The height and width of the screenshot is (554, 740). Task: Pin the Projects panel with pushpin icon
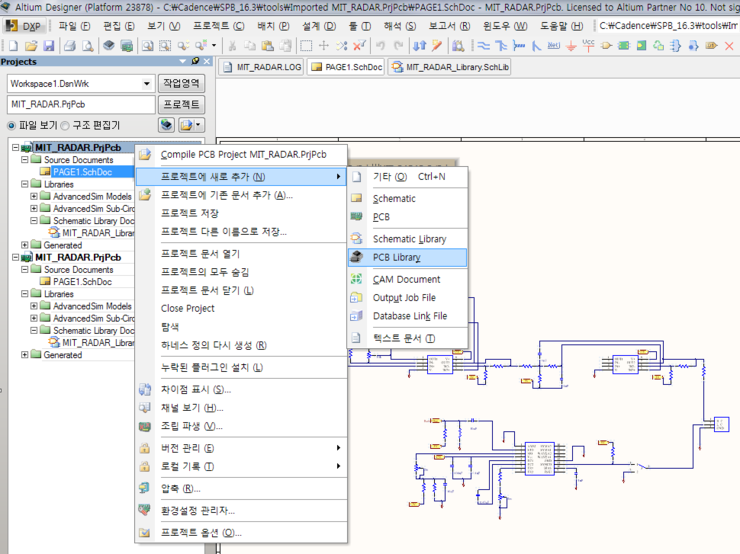tap(195, 62)
